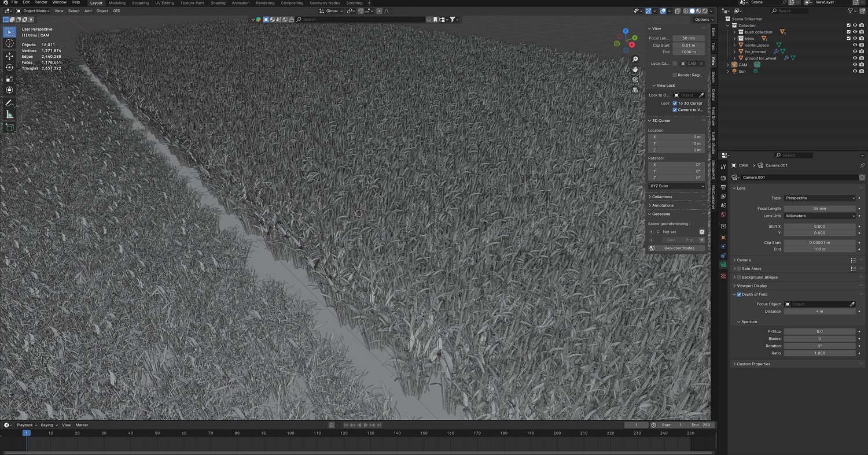The width and height of the screenshot is (868, 455).
Task: Expand Custom Properties panel
Action: [x=753, y=364]
